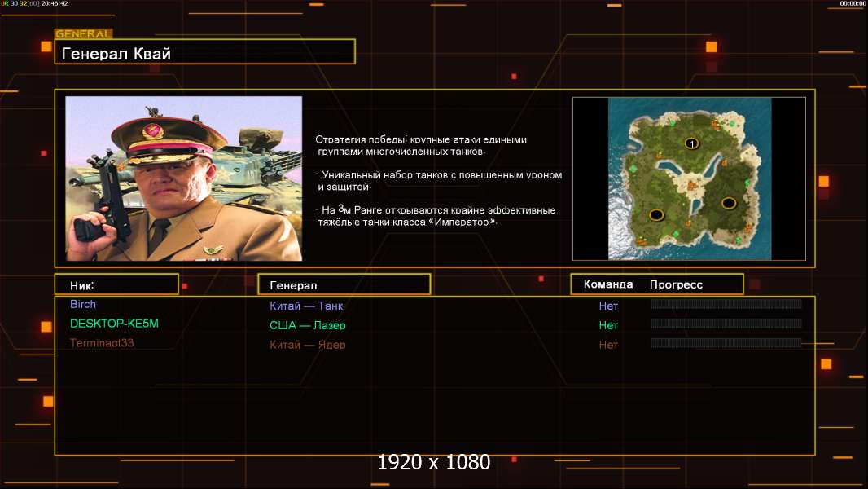Click Birch's loading progress bar

pos(726,303)
